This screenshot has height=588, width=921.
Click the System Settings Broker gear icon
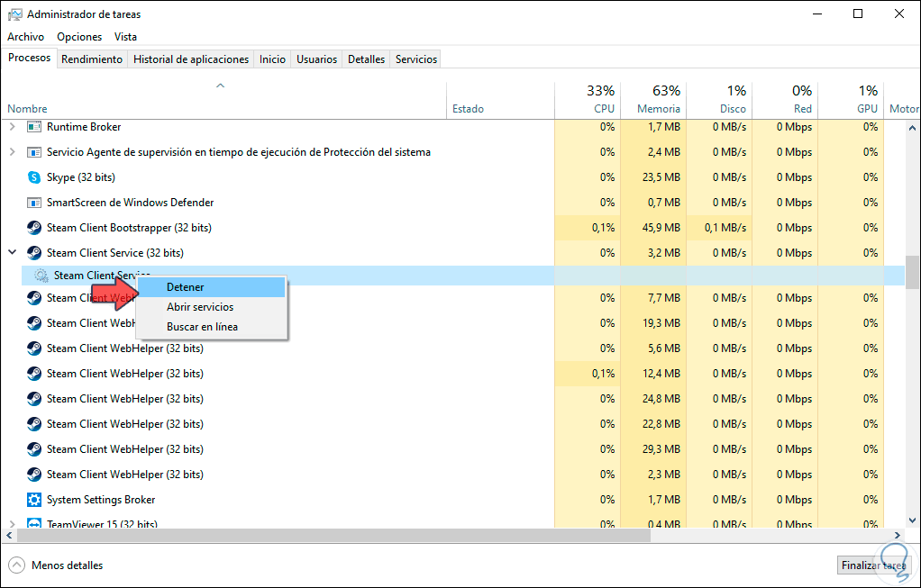[34, 500]
